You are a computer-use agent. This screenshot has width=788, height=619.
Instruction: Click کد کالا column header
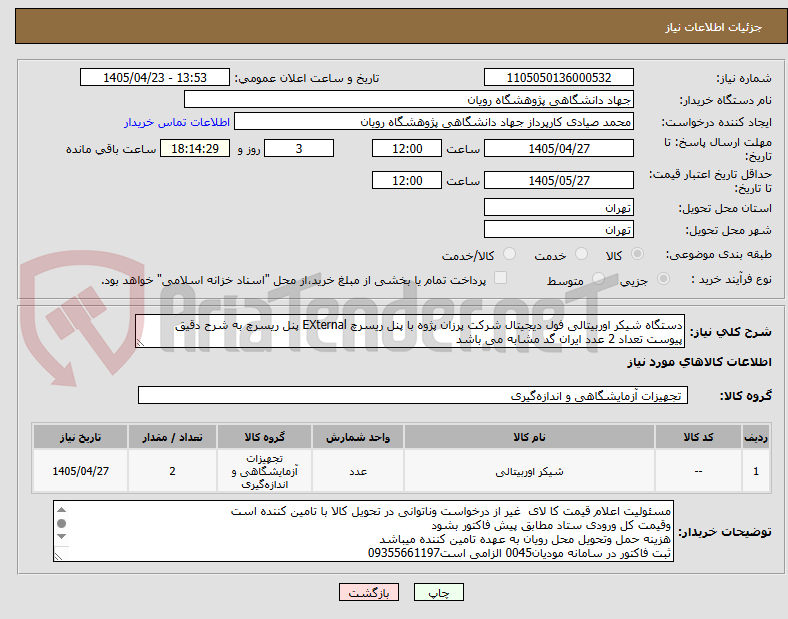tap(698, 437)
